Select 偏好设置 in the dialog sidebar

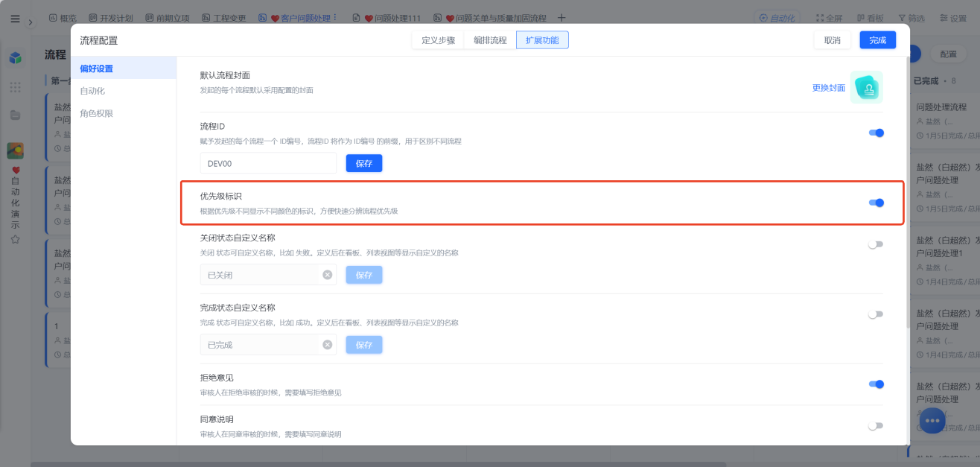(124, 69)
